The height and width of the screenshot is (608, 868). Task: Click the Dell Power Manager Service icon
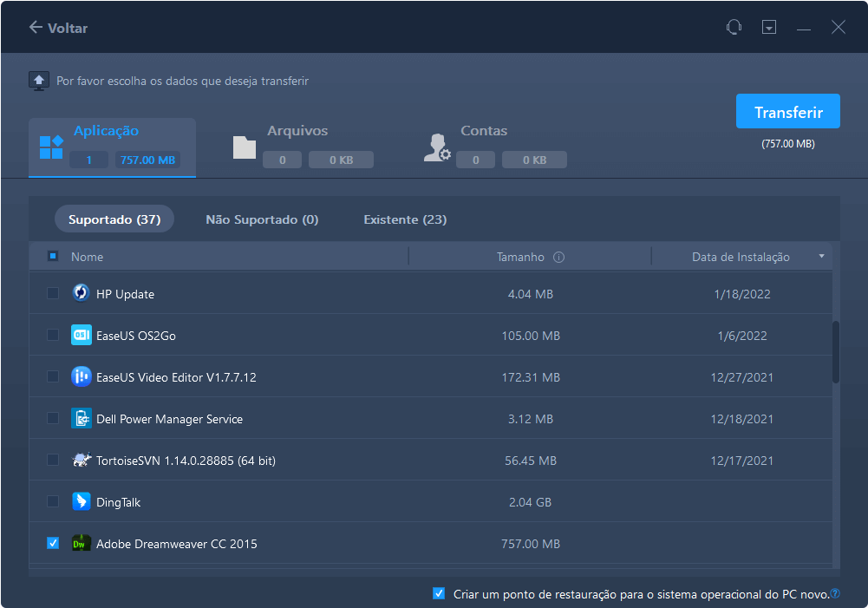81,419
